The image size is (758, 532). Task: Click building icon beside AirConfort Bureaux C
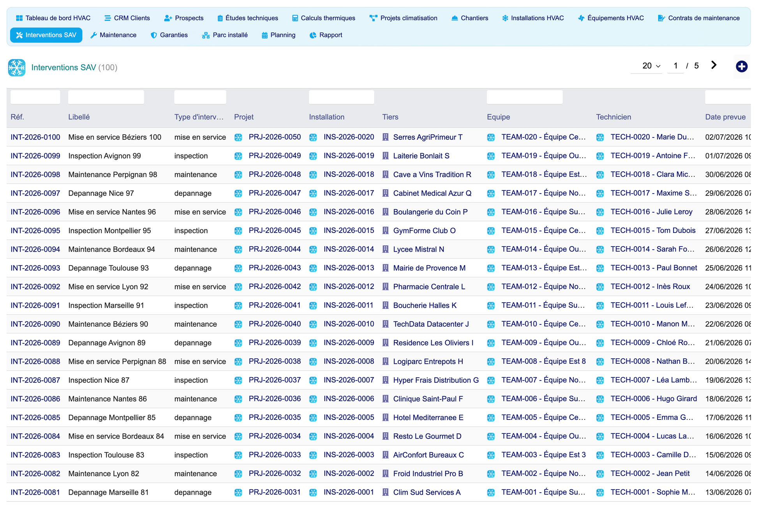[386, 455]
